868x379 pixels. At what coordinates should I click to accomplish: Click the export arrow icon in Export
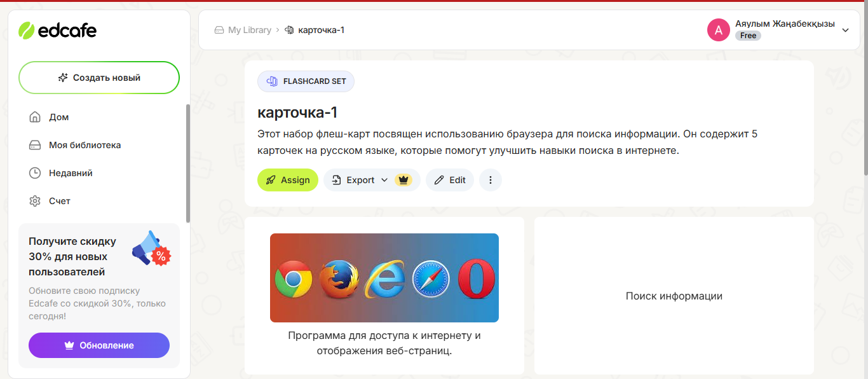click(337, 180)
